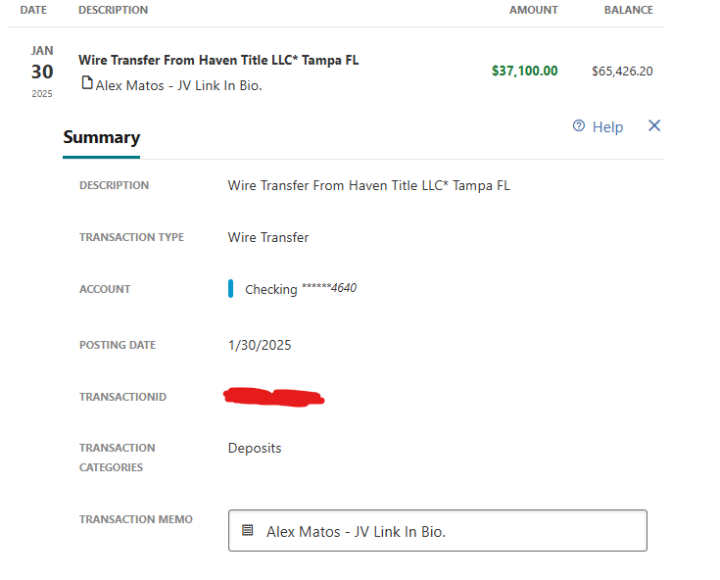The width and height of the screenshot is (720, 580).
Task: Sort by the DATE column header
Action: pyautogui.click(x=34, y=10)
